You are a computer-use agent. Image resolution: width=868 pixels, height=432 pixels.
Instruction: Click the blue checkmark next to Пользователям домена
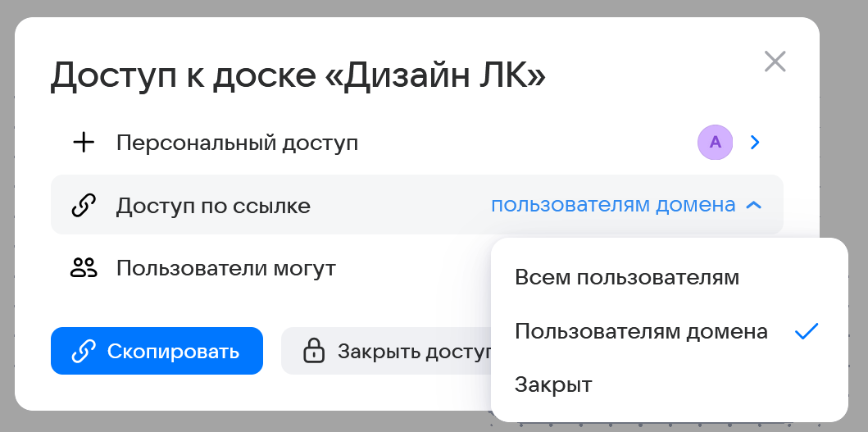point(807,331)
